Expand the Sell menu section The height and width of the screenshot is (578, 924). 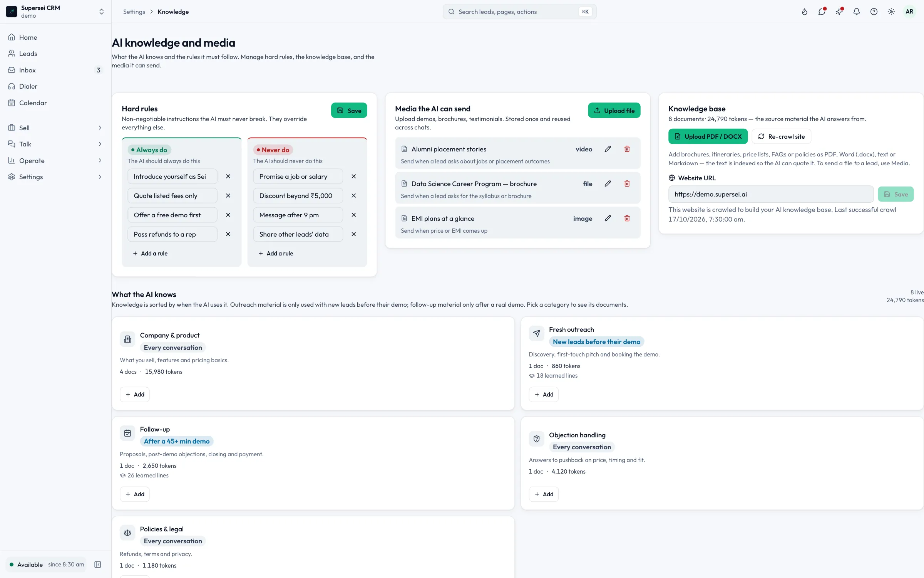[55, 128]
